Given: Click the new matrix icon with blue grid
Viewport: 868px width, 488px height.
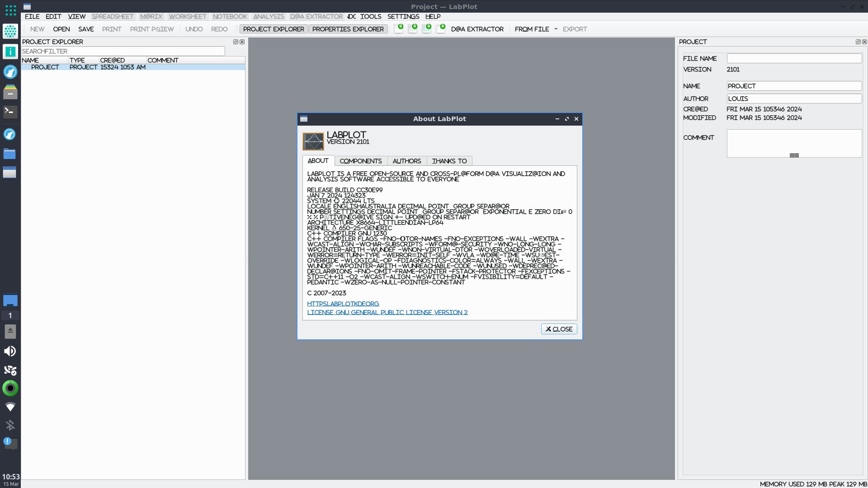Looking at the screenshot, I should [426, 29].
